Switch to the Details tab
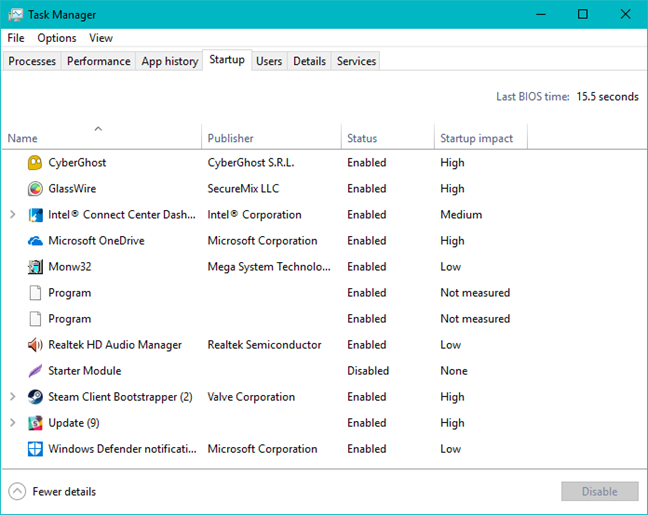648x515 pixels. (309, 61)
